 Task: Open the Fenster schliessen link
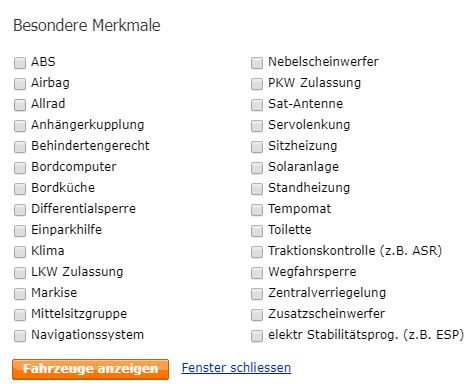(x=236, y=368)
